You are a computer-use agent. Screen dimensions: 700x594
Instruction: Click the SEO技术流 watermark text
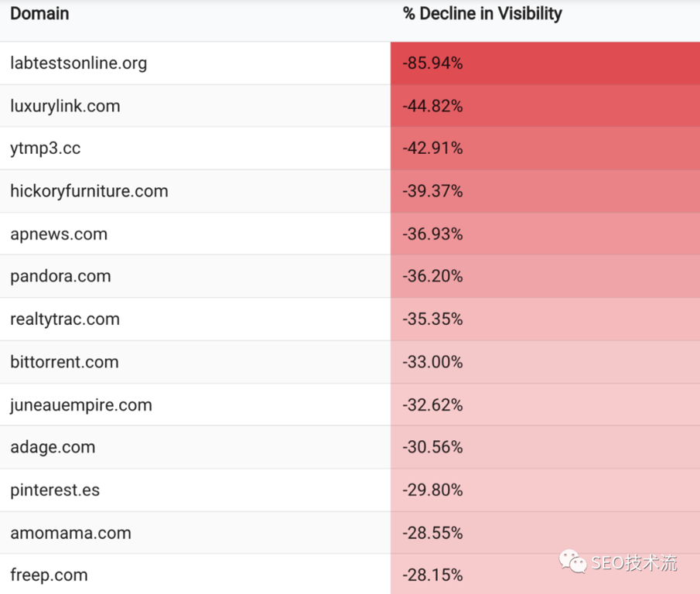(634, 562)
